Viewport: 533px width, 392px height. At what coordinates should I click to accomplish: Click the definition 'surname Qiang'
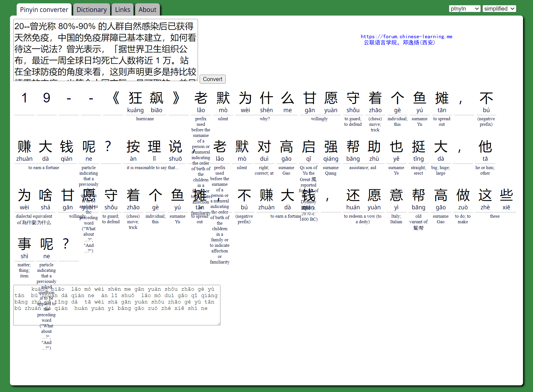[x=331, y=170]
